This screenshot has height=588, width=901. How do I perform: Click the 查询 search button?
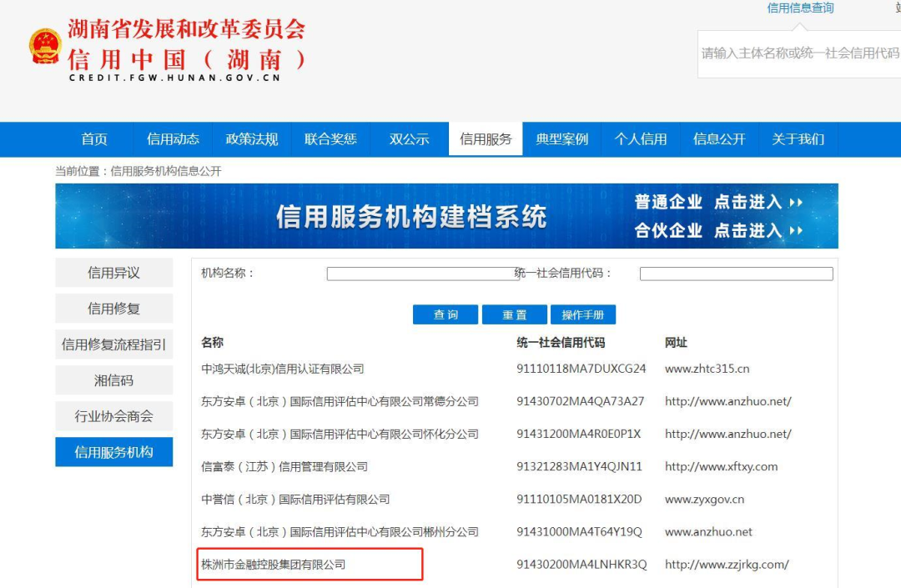pyautogui.click(x=445, y=314)
